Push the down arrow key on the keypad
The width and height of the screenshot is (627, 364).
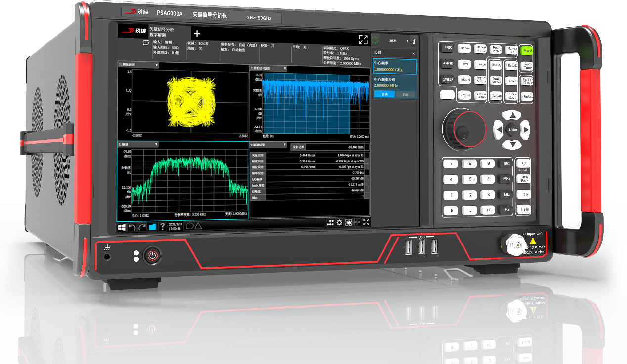tap(513, 144)
